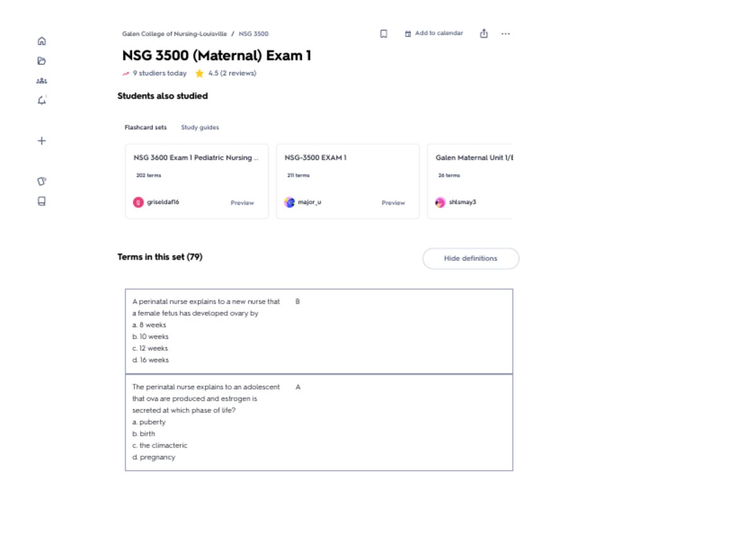Click the share upload icon
756x535 pixels.
484,33
